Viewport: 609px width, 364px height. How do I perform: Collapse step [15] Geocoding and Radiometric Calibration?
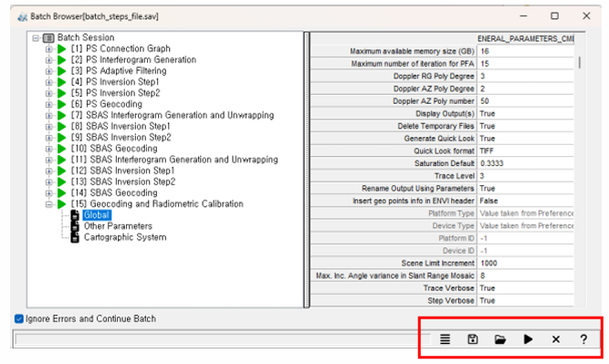[49, 204]
